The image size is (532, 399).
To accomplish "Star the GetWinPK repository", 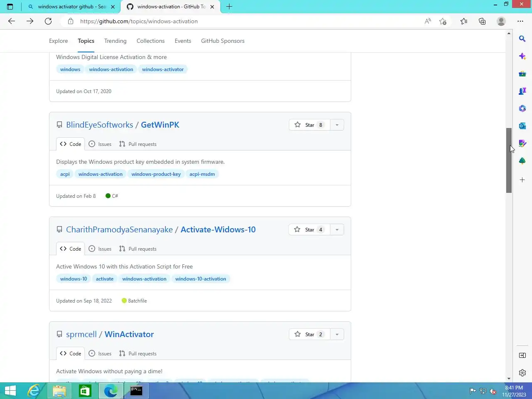I will (x=310, y=125).
